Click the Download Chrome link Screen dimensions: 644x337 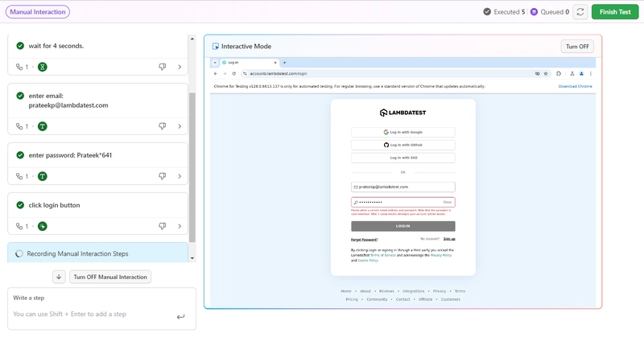(575, 87)
